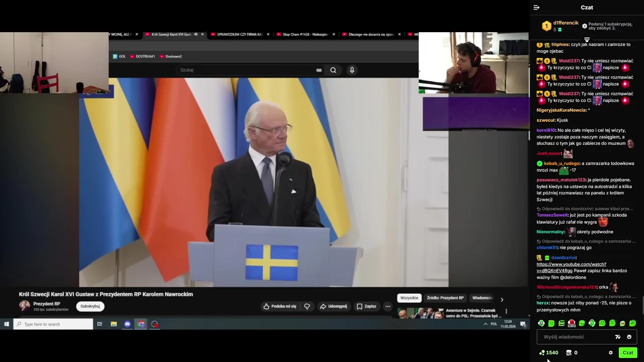Viewport: 644px width, 362px height.
Task: Focus the Type here to search taskbar box
Action: click(53, 324)
